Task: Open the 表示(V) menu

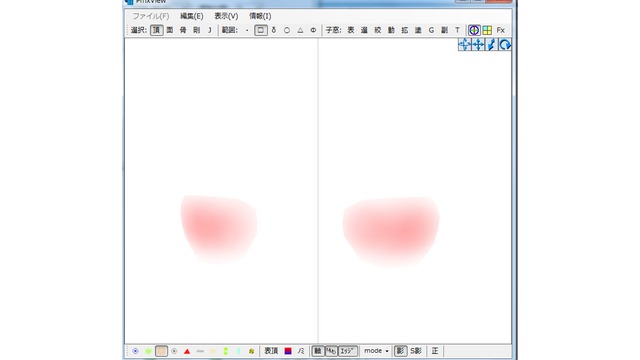Action: (x=226, y=16)
